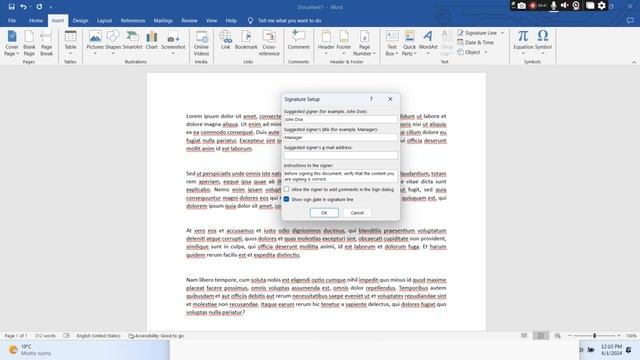Insert a Text Box

pos(392,43)
